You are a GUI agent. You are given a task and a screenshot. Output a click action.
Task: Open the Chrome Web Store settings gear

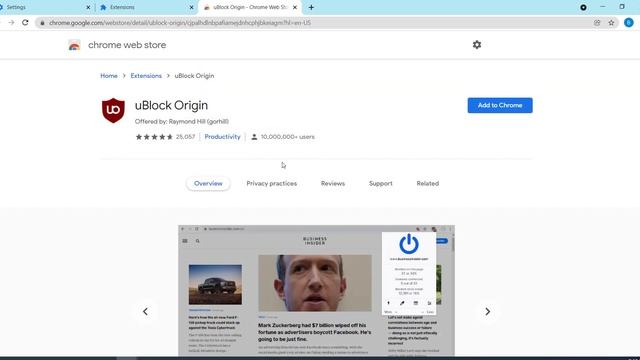[x=477, y=44]
